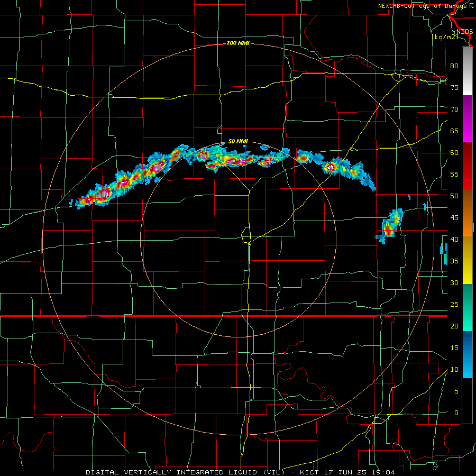476x476 pixels.
Task: Select the blue segment of the VIL legend
Action: (467, 354)
